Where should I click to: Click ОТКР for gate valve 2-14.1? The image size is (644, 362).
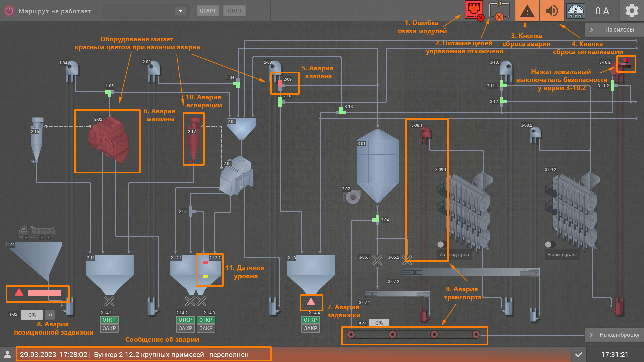(109, 320)
